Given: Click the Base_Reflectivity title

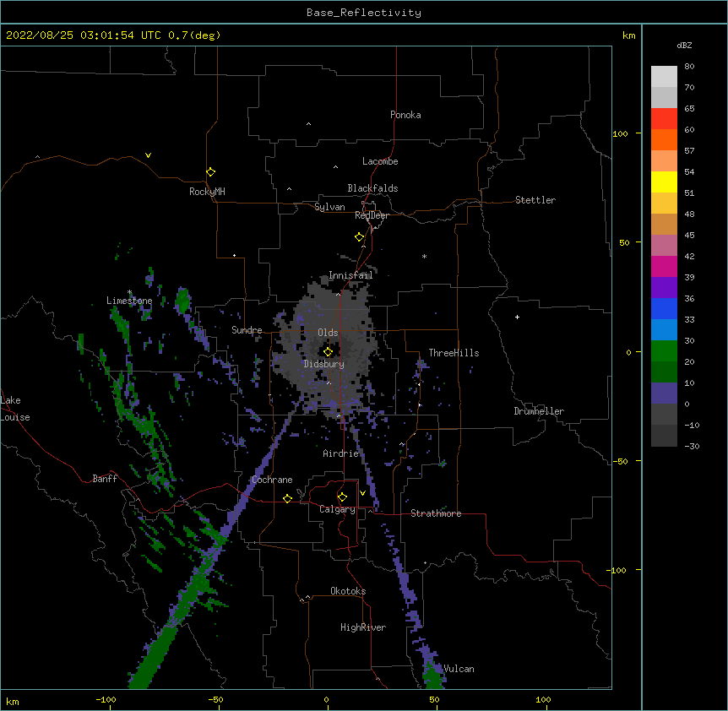Looking at the screenshot, I should 364,13.
